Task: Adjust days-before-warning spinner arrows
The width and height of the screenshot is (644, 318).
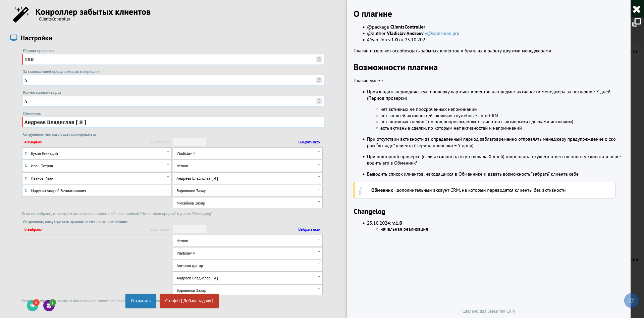Action: coord(319,80)
